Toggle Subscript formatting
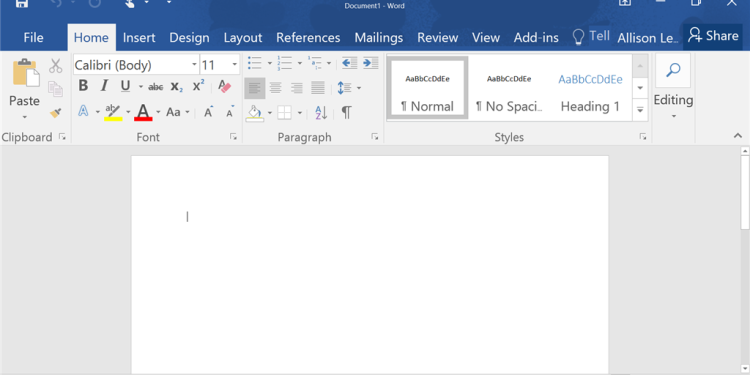Screen dimensions: 750x375 [x=176, y=87]
